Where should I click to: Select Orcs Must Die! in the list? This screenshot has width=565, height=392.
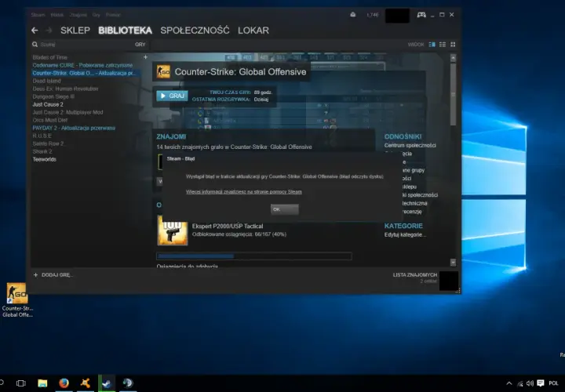coord(50,120)
